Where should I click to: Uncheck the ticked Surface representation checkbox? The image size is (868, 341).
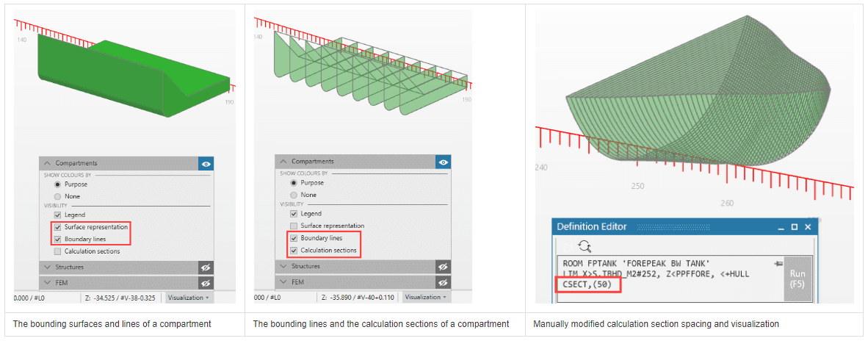coord(57,227)
